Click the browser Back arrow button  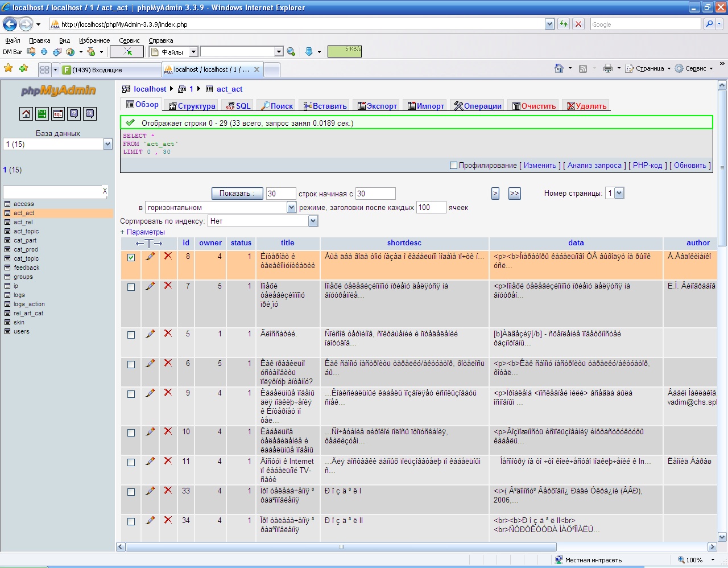(10, 24)
